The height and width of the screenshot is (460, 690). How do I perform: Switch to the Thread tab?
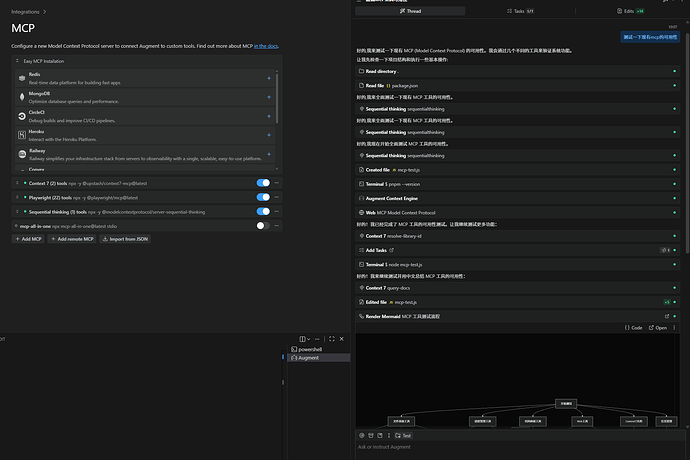pyautogui.click(x=410, y=11)
